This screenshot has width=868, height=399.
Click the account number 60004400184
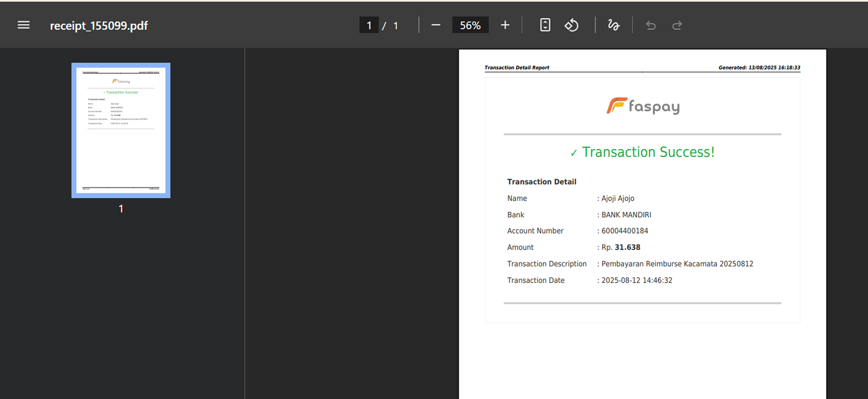pyautogui.click(x=624, y=231)
